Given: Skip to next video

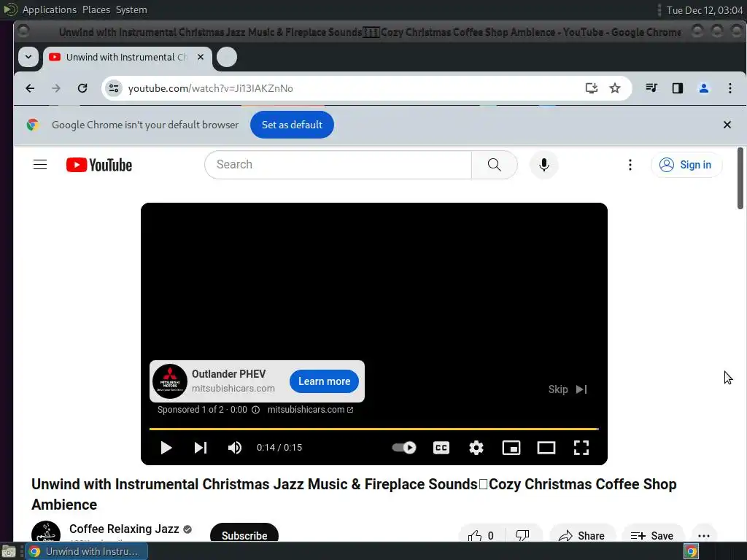Looking at the screenshot, I should (x=201, y=448).
